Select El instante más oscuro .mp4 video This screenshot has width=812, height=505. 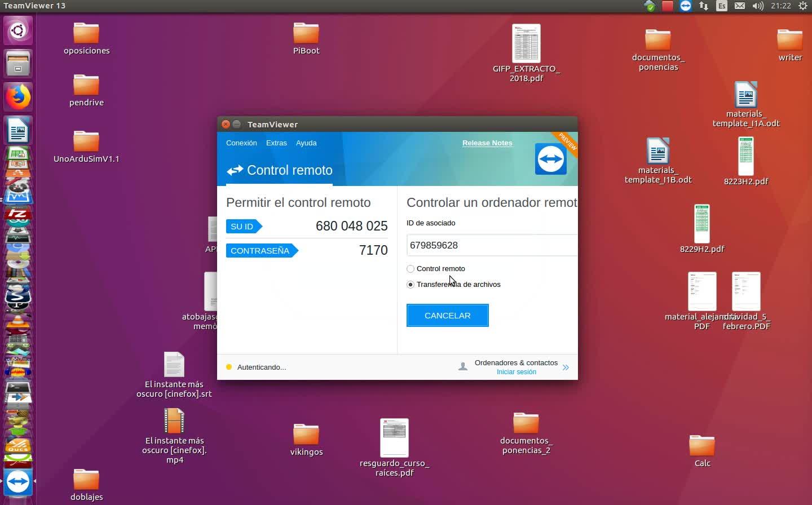tap(174, 436)
